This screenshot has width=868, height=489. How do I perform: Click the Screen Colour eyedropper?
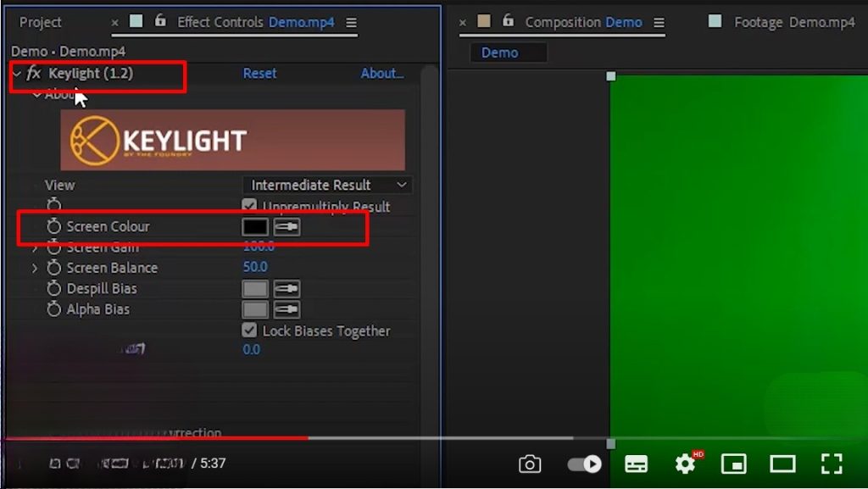pos(285,226)
